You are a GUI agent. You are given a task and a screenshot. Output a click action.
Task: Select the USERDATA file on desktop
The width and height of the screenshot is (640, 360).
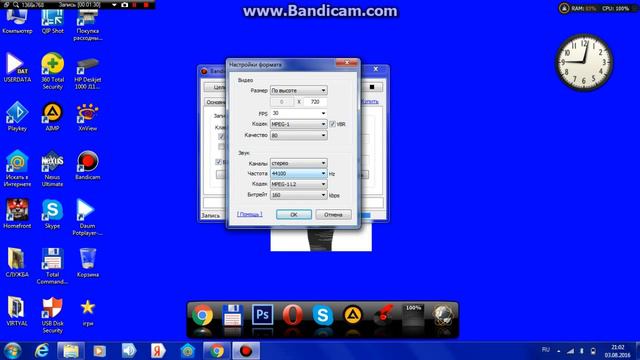[x=17, y=68]
